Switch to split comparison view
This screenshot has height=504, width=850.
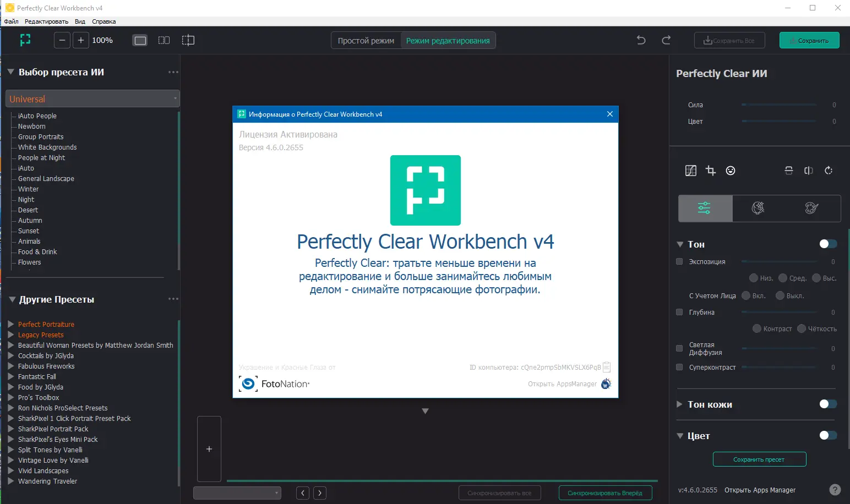(188, 40)
